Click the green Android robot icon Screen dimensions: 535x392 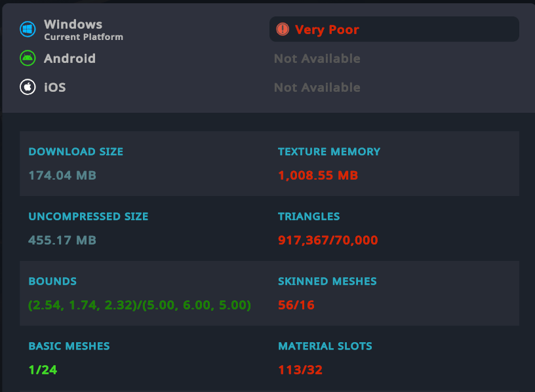tap(28, 58)
